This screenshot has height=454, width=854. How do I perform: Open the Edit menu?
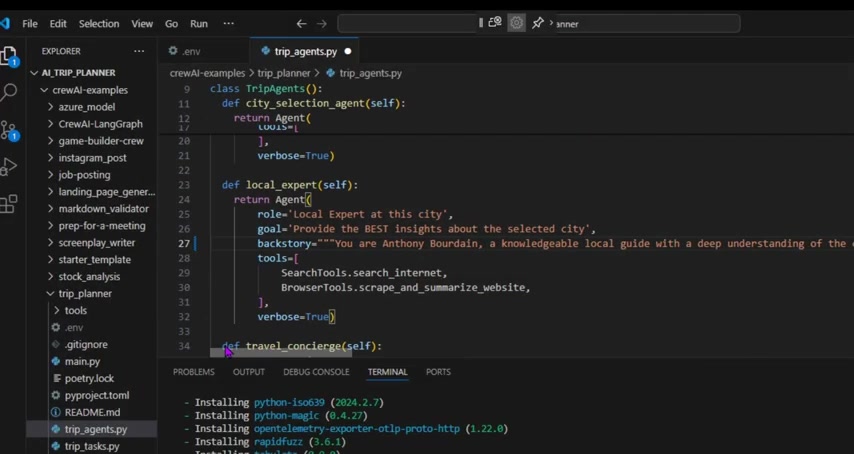58,24
